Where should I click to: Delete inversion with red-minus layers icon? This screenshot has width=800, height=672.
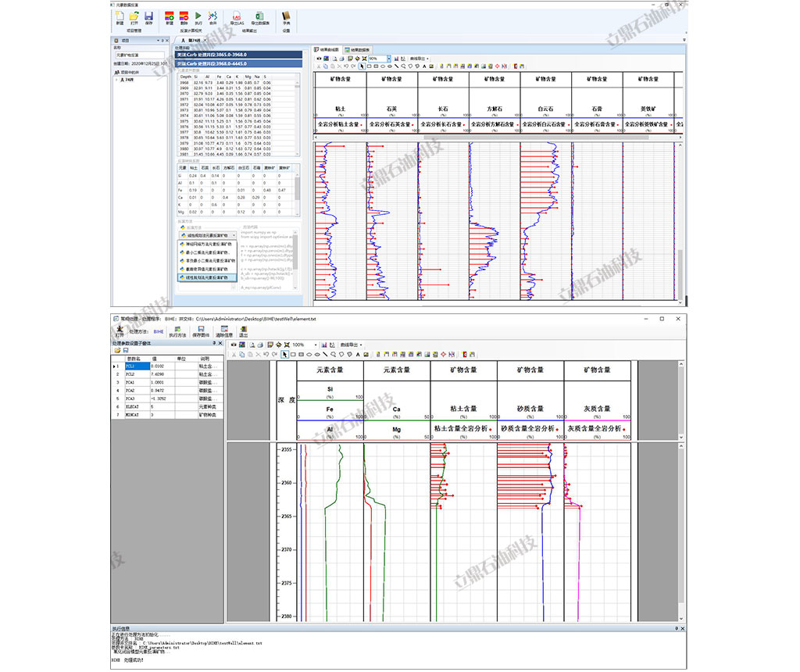point(184,16)
